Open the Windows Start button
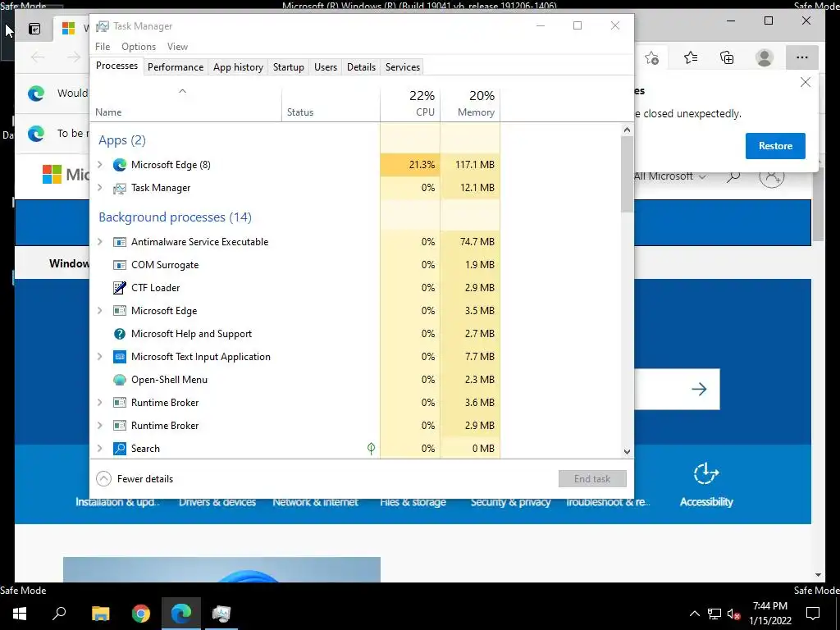This screenshot has width=840, height=630. click(20, 614)
